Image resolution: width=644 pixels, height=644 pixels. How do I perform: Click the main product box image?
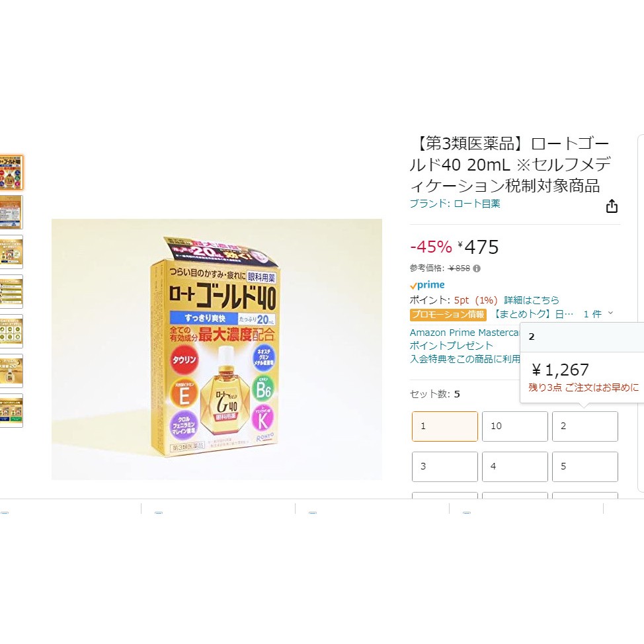tap(217, 349)
